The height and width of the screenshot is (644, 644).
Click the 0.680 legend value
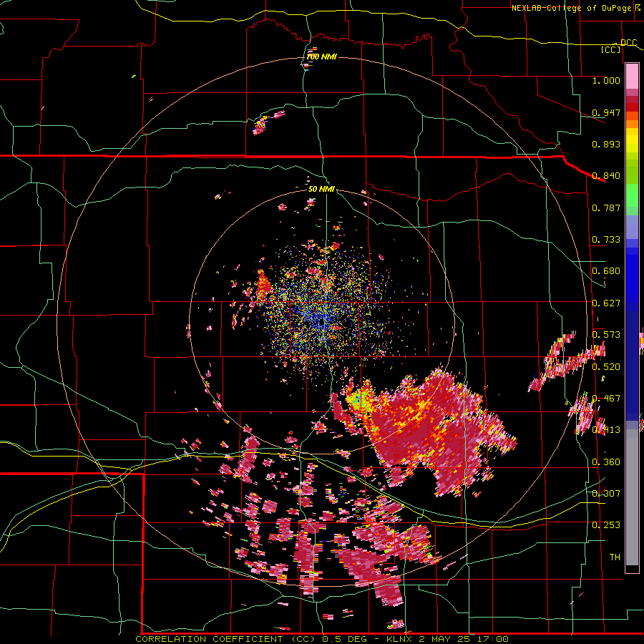click(x=606, y=271)
